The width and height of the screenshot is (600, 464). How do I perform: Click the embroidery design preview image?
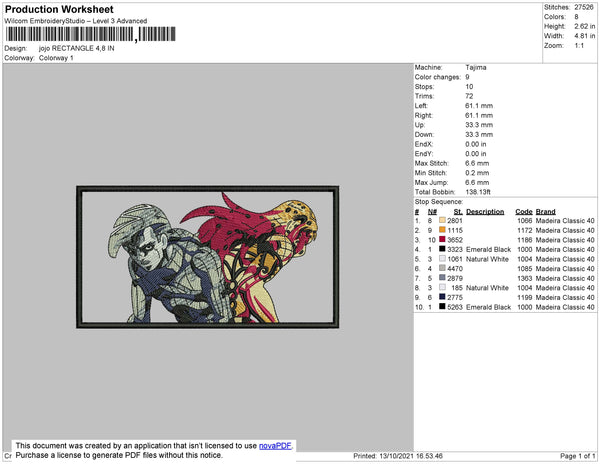pyautogui.click(x=208, y=257)
